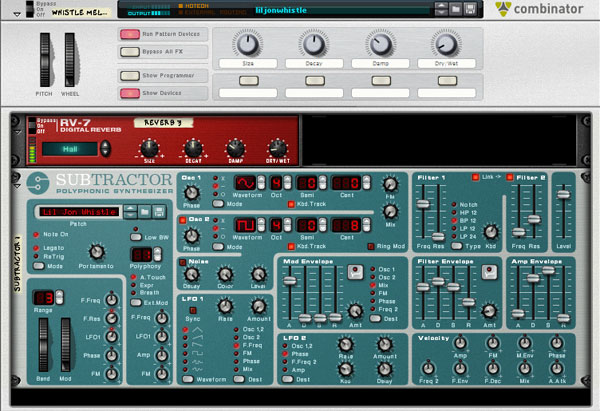This screenshot has width=600, height=411.
Task: Click the first unlabeled Combinator button under Size
Action: tap(249, 80)
